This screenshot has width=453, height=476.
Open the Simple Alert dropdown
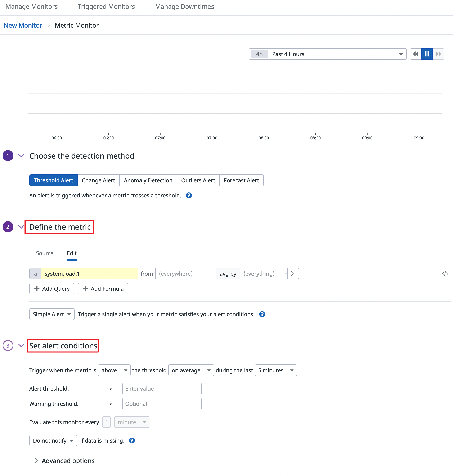(52, 314)
